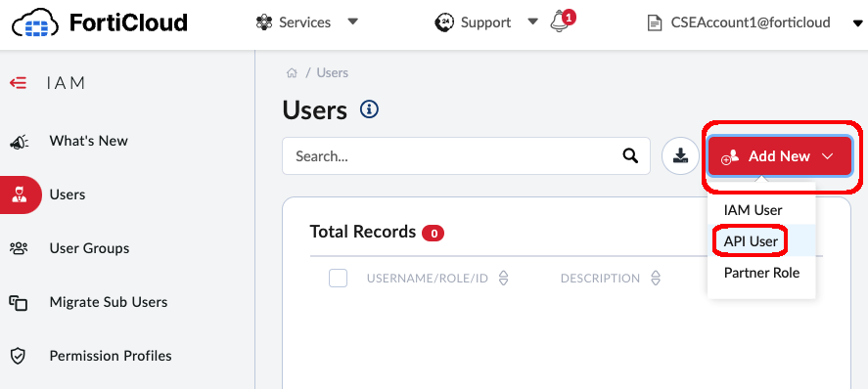Open What's New in the sidebar

[89, 141]
